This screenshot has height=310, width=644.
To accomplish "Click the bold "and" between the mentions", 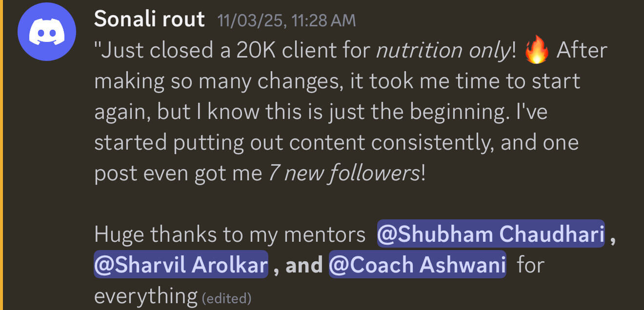I will [x=303, y=265].
